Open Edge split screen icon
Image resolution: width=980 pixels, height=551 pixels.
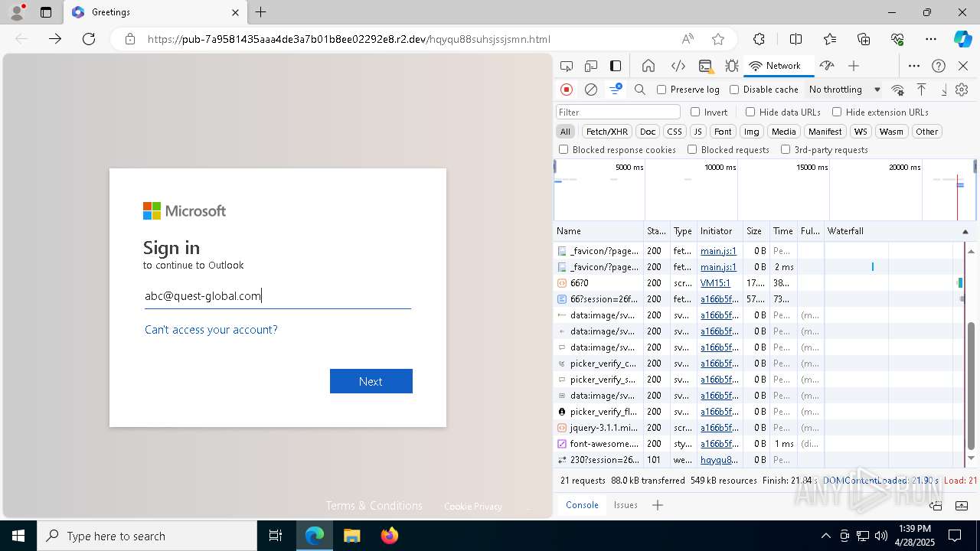click(795, 39)
